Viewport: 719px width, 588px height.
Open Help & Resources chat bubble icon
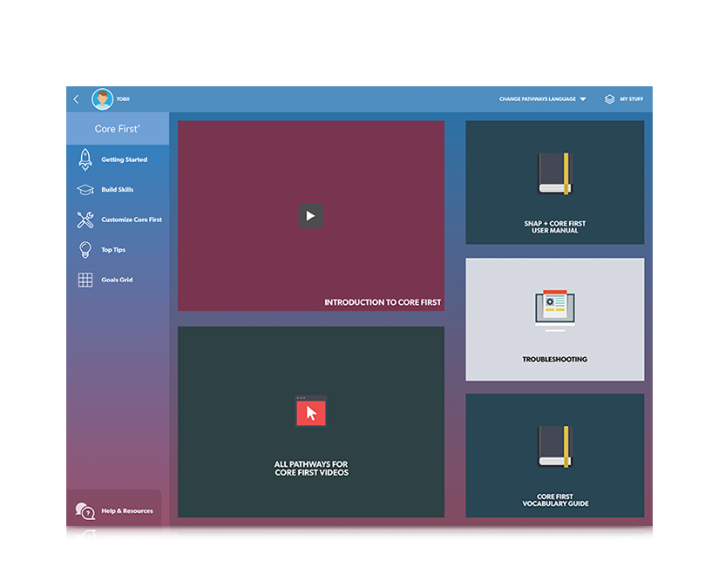click(x=85, y=510)
